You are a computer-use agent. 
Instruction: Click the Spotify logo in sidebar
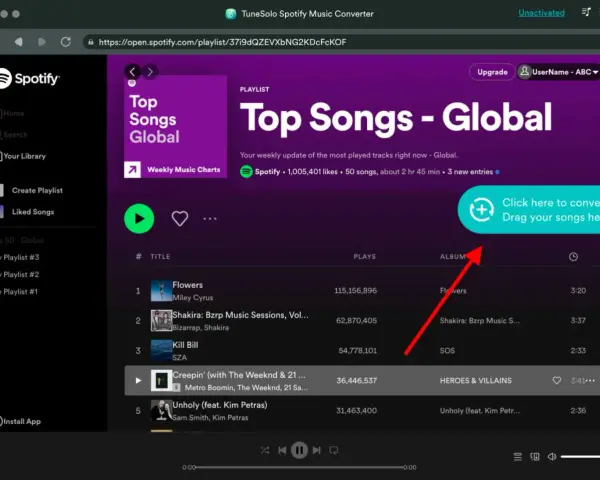(29, 78)
